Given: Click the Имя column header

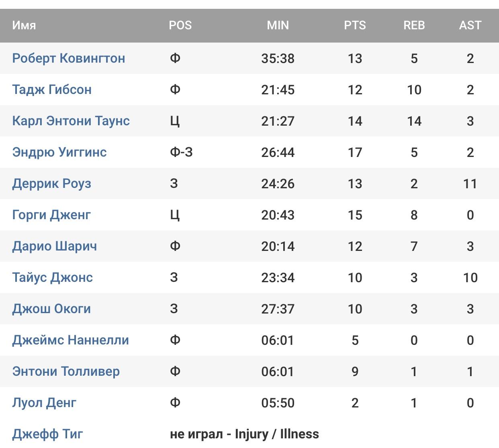Looking at the screenshot, I should coord(24,25).
